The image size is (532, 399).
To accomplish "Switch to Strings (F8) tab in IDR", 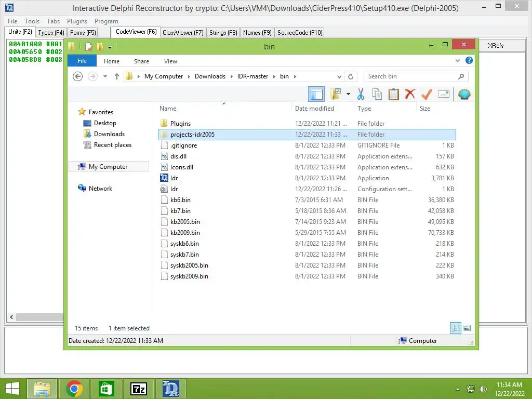I will [x=223, y=33].
